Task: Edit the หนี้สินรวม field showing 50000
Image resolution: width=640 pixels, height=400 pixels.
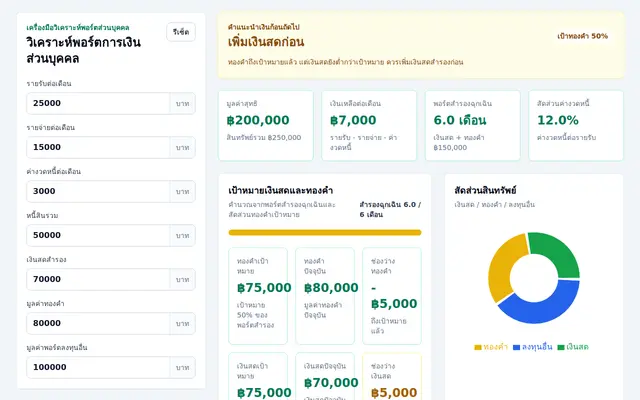Action: [98, 236]
